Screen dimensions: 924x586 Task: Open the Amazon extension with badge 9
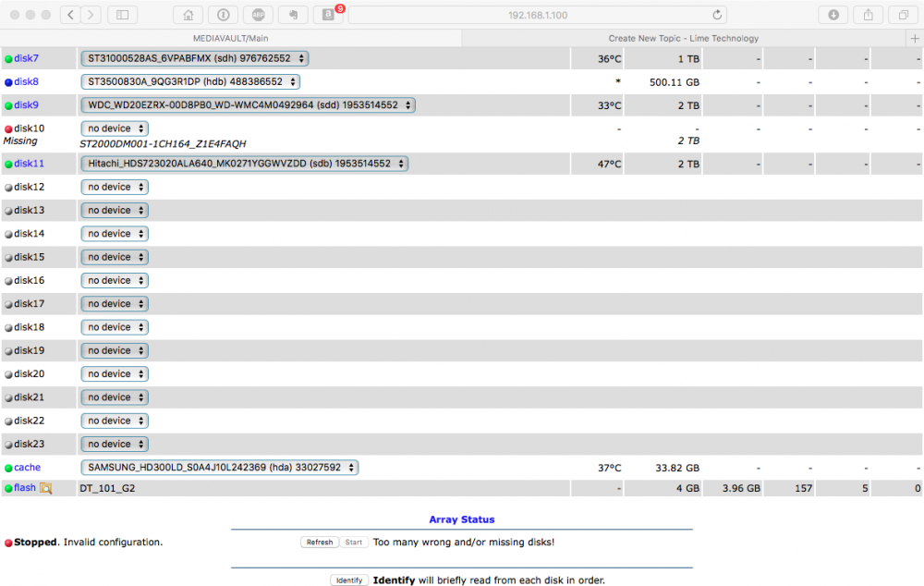click(x=328, y=15)
